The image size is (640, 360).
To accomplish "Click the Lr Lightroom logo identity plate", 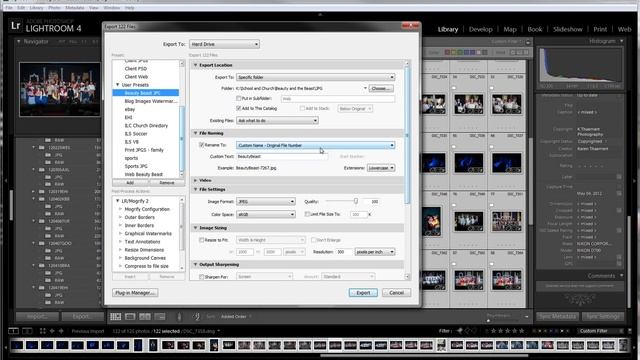I will tap(16, 26).
